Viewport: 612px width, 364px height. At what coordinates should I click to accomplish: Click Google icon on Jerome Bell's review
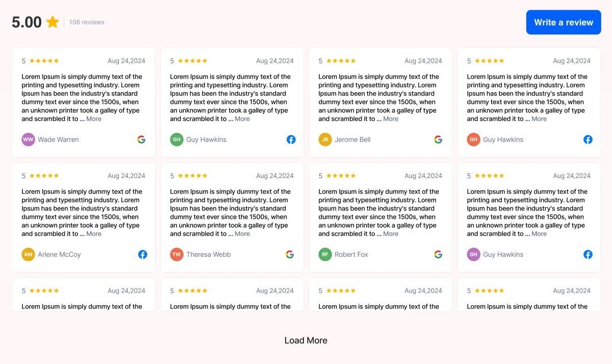pos(438,140)
